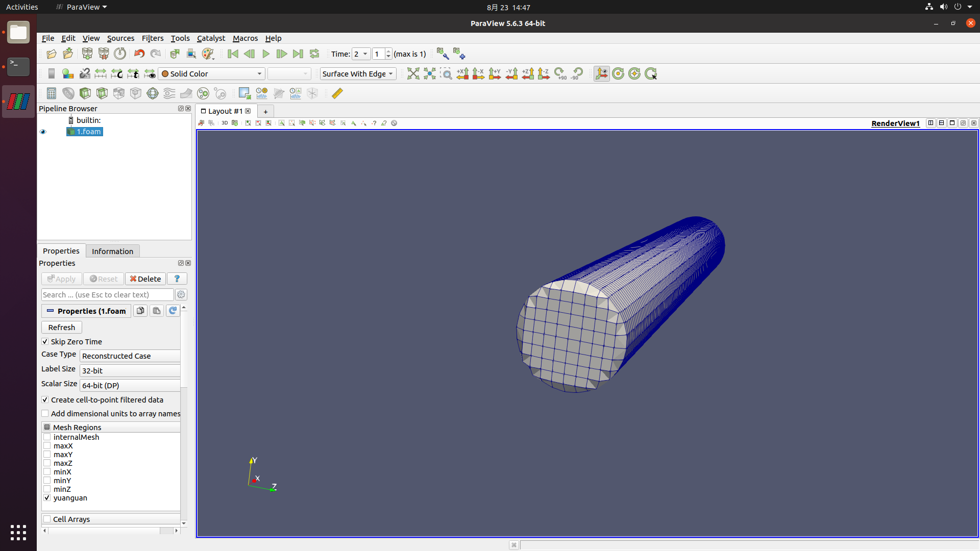This screenshot has height=551, width=980.
Task: Toggle visibility eye of 1.foam
Action: click(43, 132)
